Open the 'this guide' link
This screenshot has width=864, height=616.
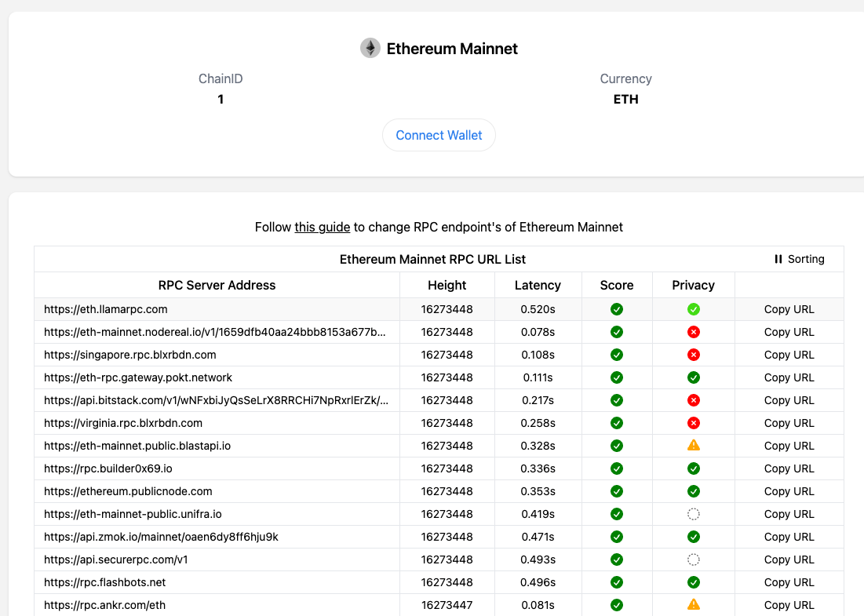tap(323, 227)
